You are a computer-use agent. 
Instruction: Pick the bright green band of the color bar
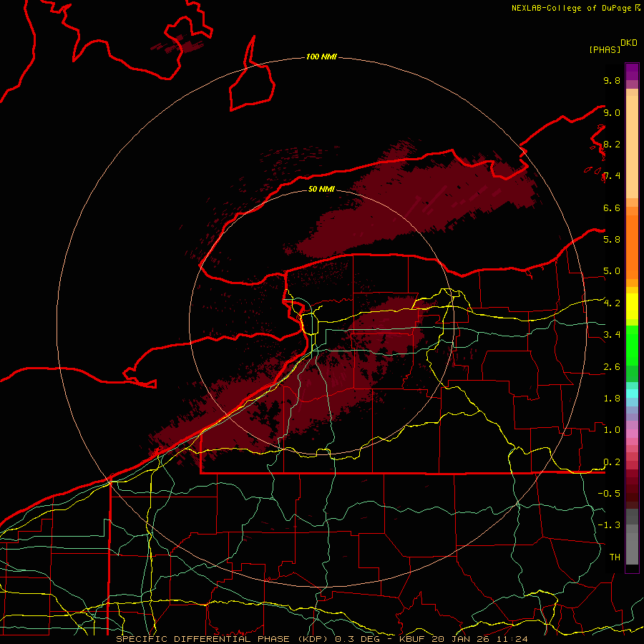(x=632, y=345)
